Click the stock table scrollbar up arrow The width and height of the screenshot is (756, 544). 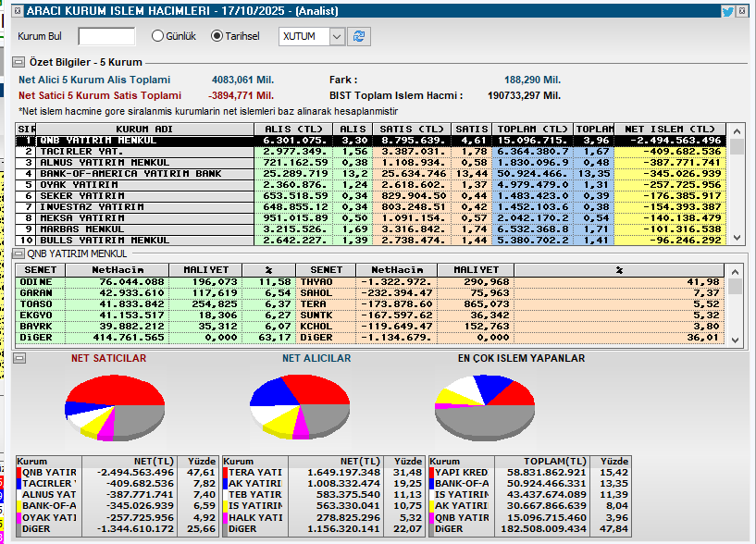click(737, 131)
